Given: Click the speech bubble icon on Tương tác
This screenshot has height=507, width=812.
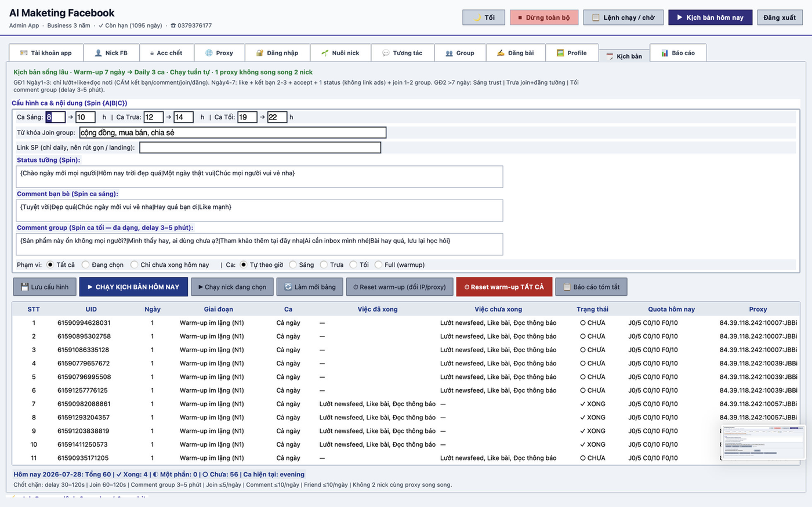Looking at the screenshot, I should point(386,53).
